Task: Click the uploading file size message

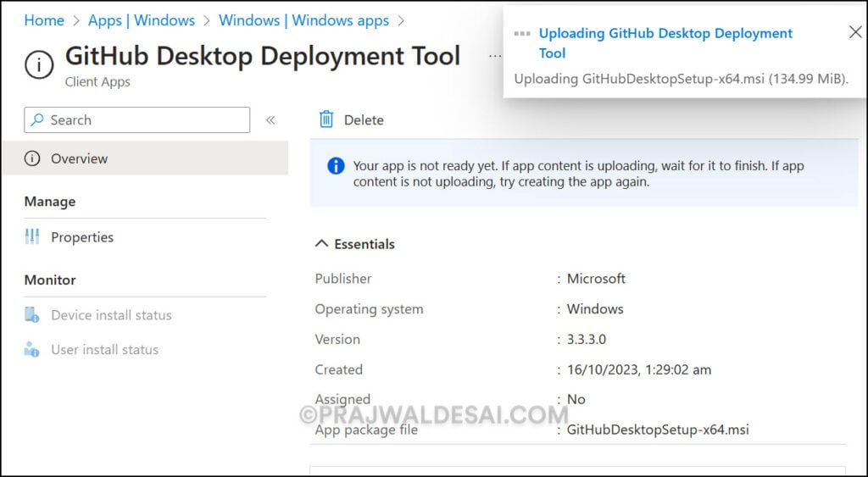Action: 681,79
